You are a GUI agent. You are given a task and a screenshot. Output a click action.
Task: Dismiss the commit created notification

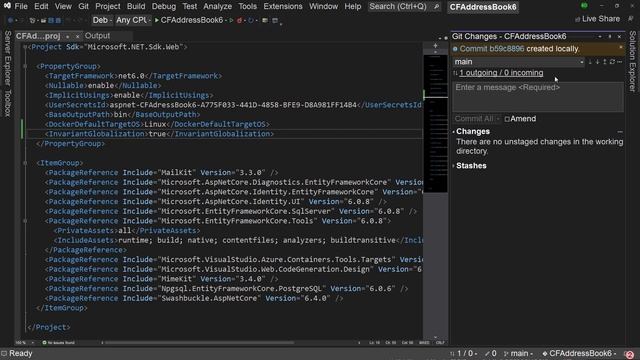(621, 48)
